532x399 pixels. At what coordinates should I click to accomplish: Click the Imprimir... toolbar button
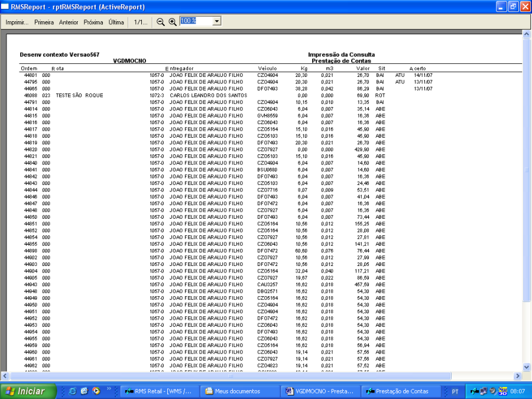coord(17,22)
